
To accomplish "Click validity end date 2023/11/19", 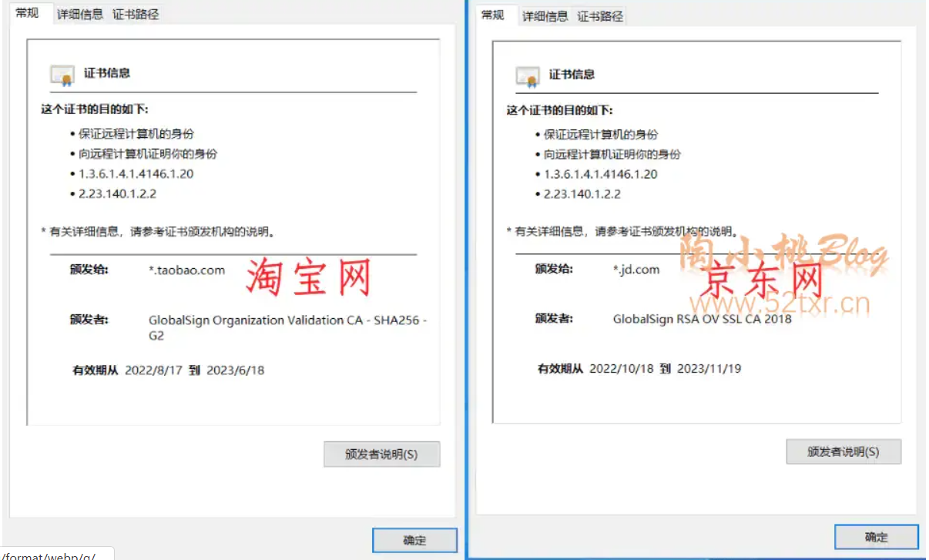I will tap(709, 369).
